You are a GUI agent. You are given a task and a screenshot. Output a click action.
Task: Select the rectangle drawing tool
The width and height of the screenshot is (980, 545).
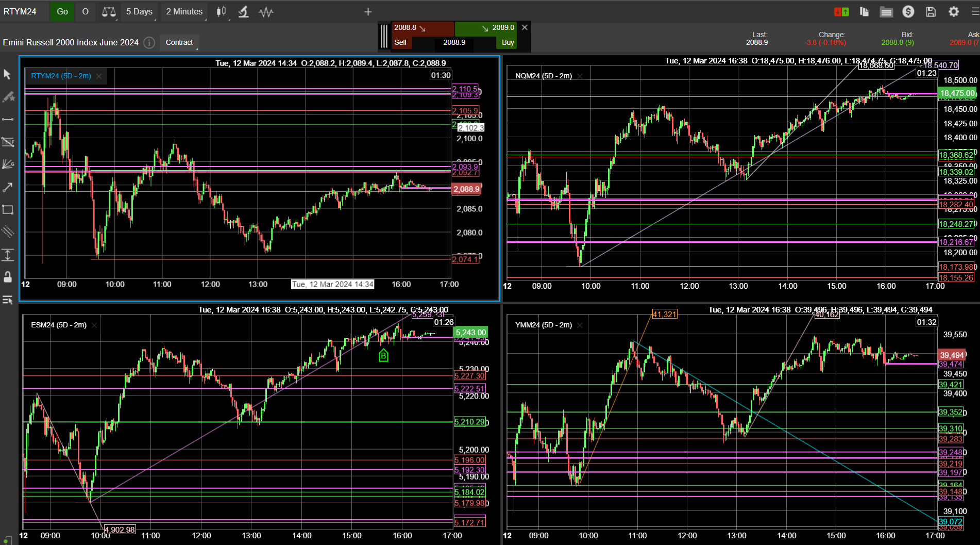8,209
